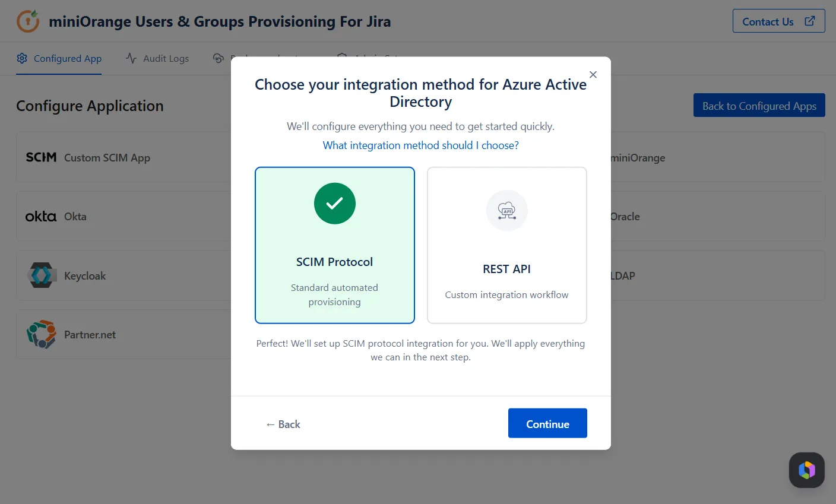This screenshot has width=836, height=504.
Task: Open the floating chat widget icon
Action: [806, 470]
